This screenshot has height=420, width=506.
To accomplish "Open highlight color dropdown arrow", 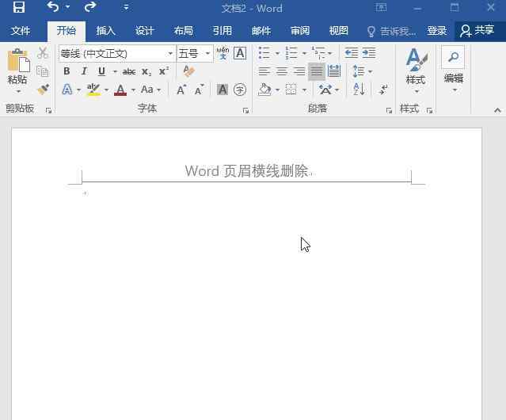I will 106,90.
